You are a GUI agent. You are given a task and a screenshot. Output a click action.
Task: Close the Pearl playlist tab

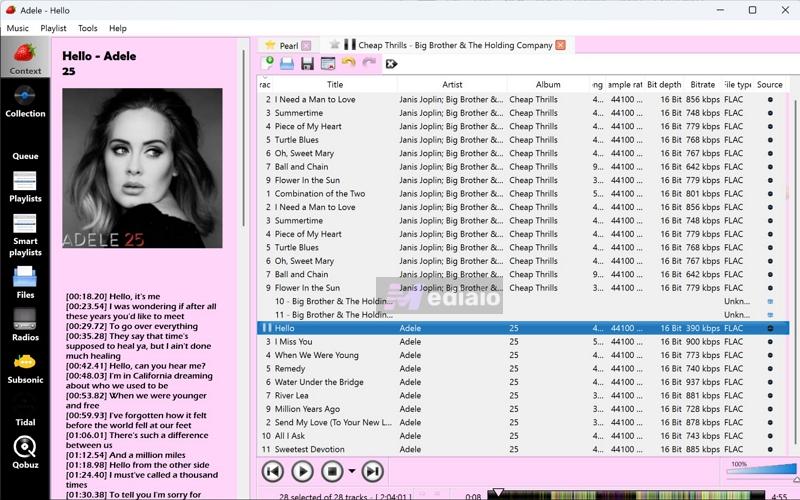tap(306, 45)
